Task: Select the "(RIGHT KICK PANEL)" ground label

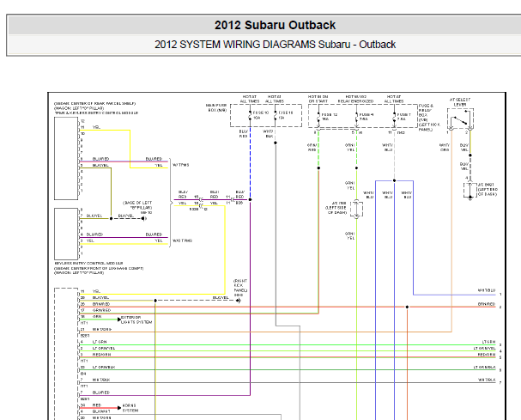Action: [x=240, y=288]
